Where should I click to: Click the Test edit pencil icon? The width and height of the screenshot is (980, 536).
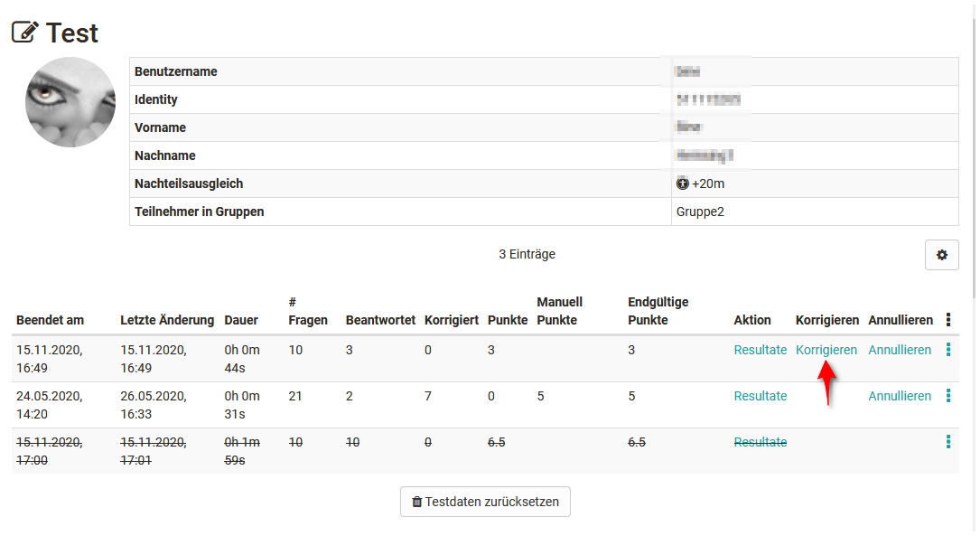25,33
